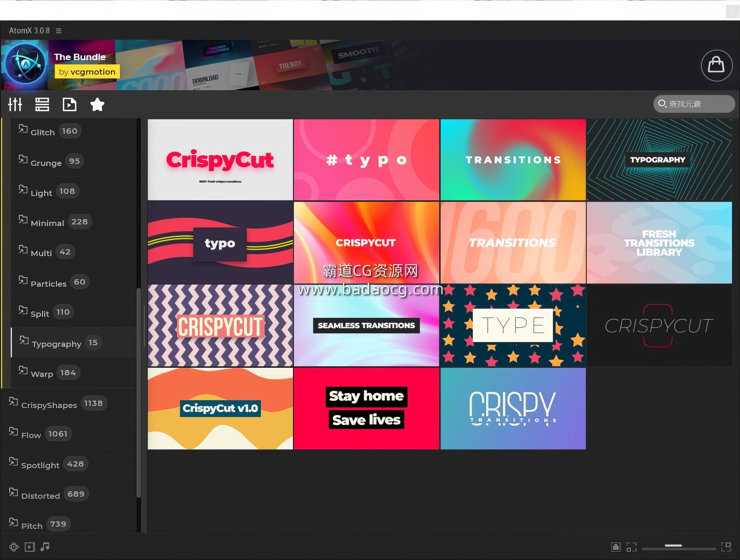Open the video file presets tab icon
Image resolution: width=740 pixels, height=560 pixels.
point(69,104)
